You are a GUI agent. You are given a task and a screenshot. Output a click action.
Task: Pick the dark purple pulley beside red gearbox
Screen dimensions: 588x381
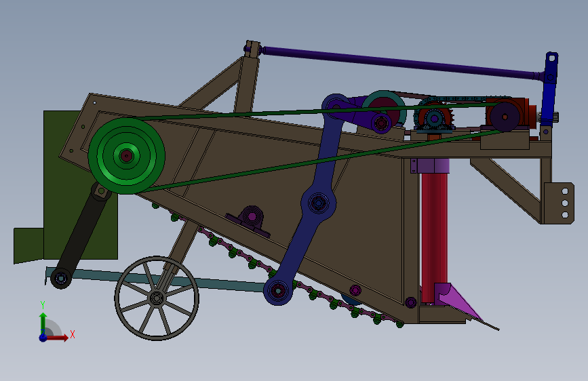coord(505,117)
